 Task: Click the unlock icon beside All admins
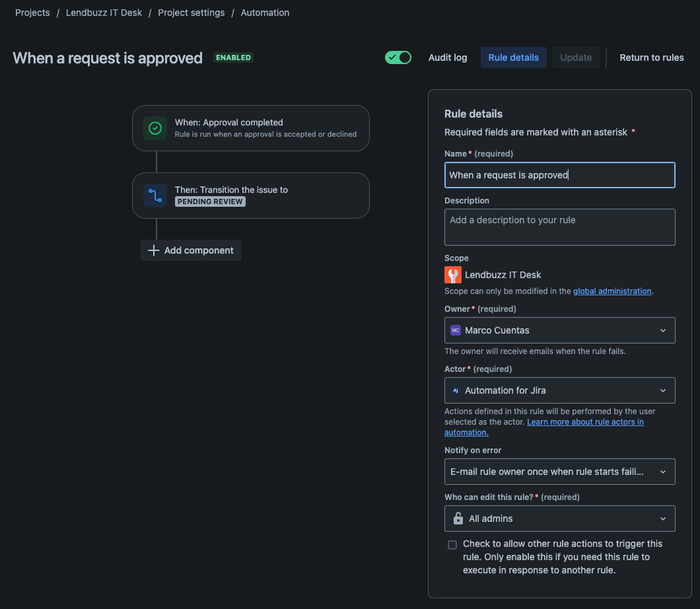tap(458, 519)
